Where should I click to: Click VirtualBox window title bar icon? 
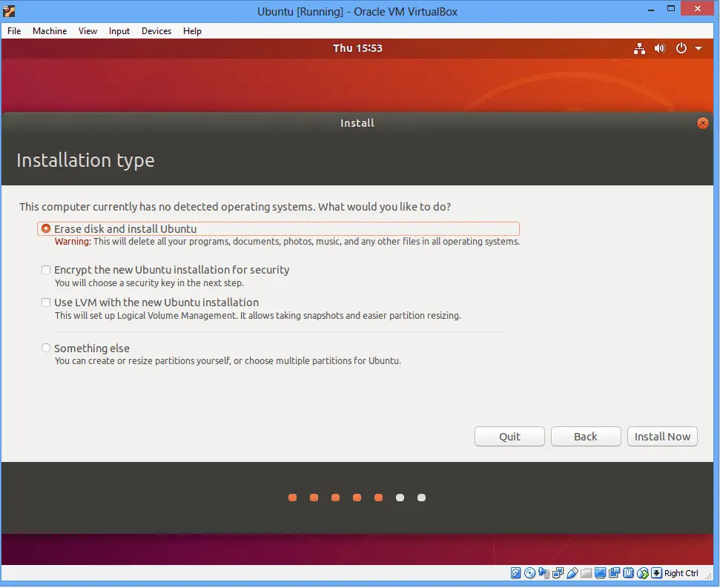pyautogui.click(x=9, y=11)
